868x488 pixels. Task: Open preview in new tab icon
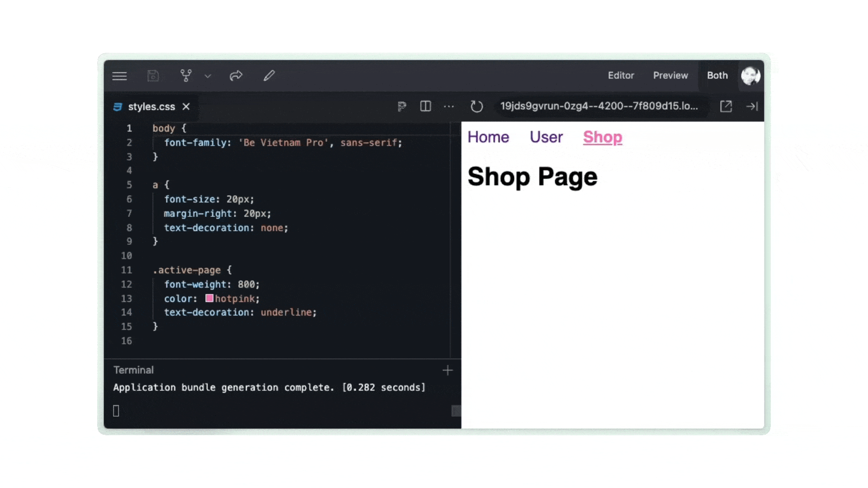pos(726,106)
